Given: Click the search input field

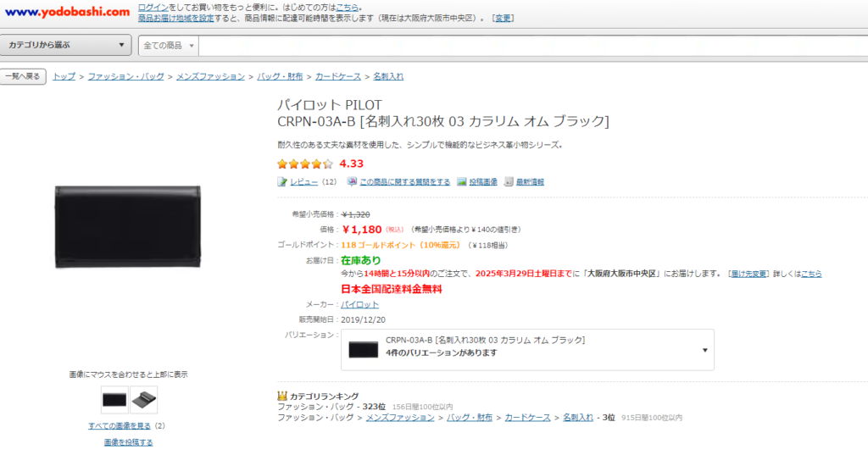Looking at the screenshot, I should [x=533, y=46].
